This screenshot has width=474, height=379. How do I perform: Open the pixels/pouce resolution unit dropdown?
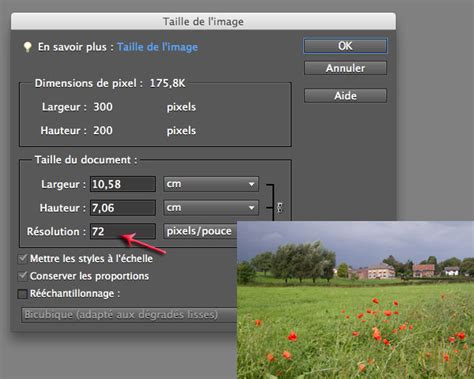point(200,231)
